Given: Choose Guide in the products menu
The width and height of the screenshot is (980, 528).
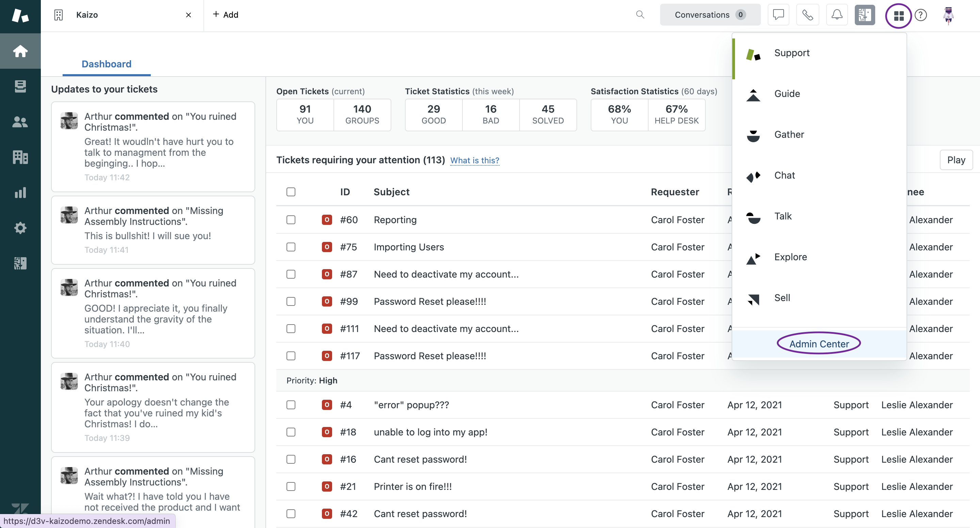Looking at the screenshot, I should point(819,94).
